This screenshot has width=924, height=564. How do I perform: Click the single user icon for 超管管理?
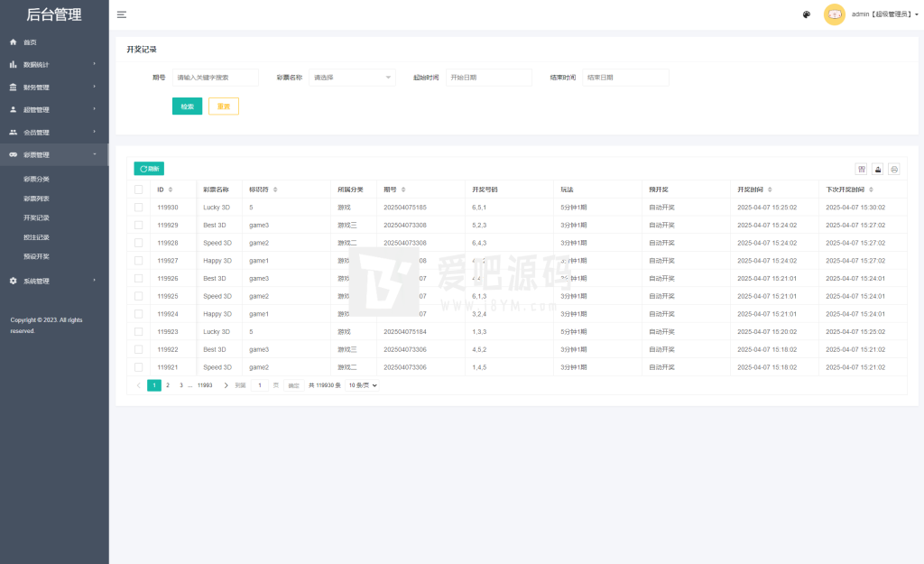tap(13, 109)
